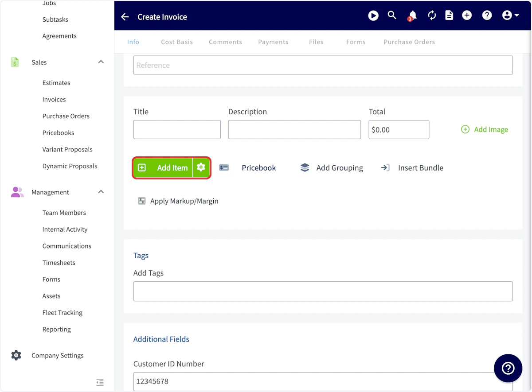Open search with the magnifier icon

point(392,15)
